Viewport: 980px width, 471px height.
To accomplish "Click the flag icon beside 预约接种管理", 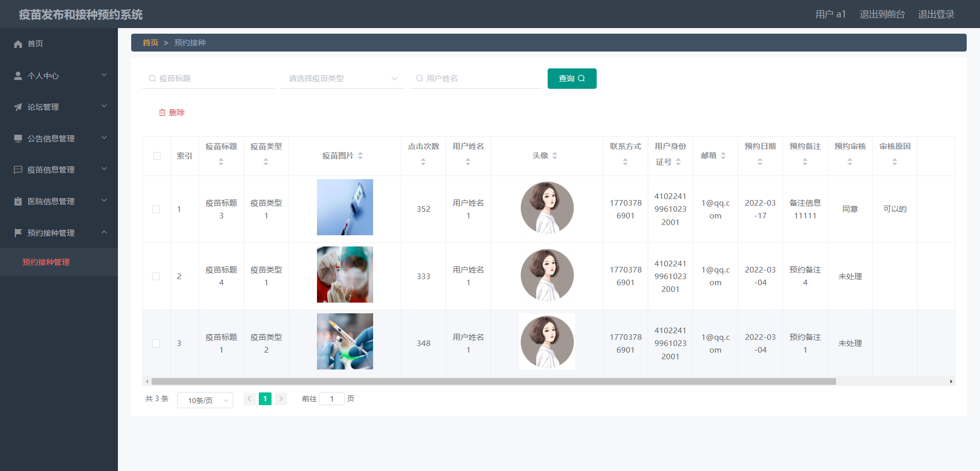I will pos(18,233).
